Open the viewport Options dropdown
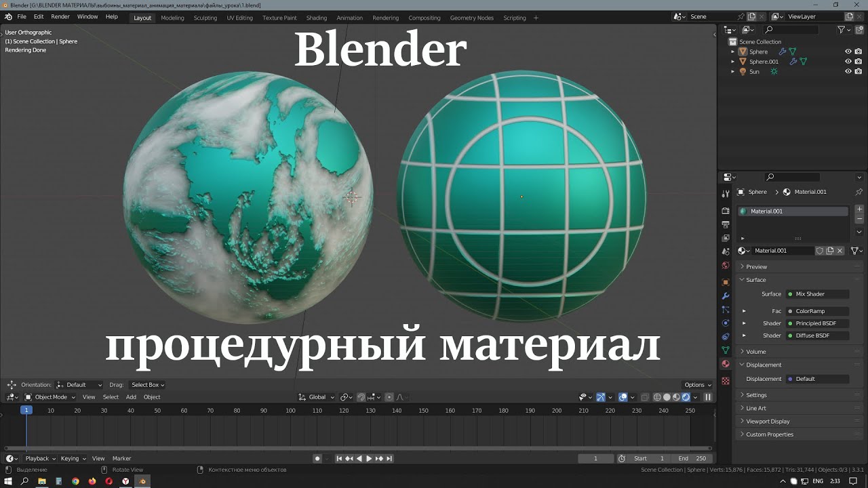 point(697,385)
